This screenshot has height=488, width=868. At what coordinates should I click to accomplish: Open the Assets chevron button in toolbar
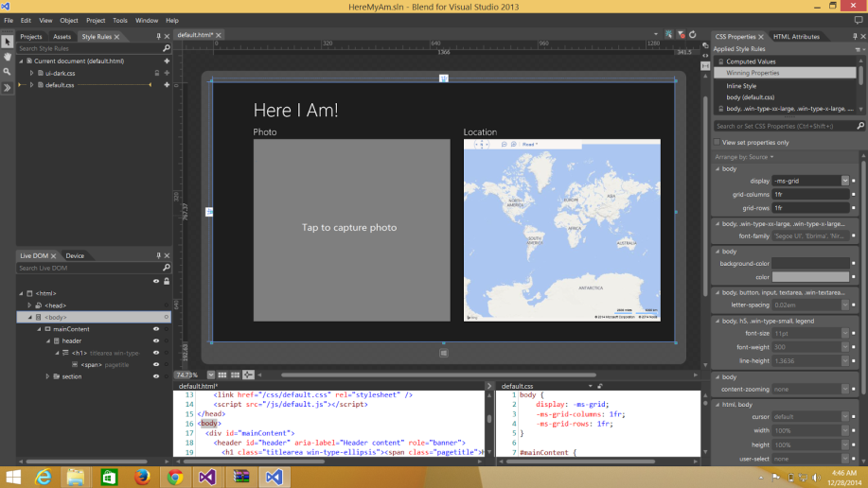(8, 88)
